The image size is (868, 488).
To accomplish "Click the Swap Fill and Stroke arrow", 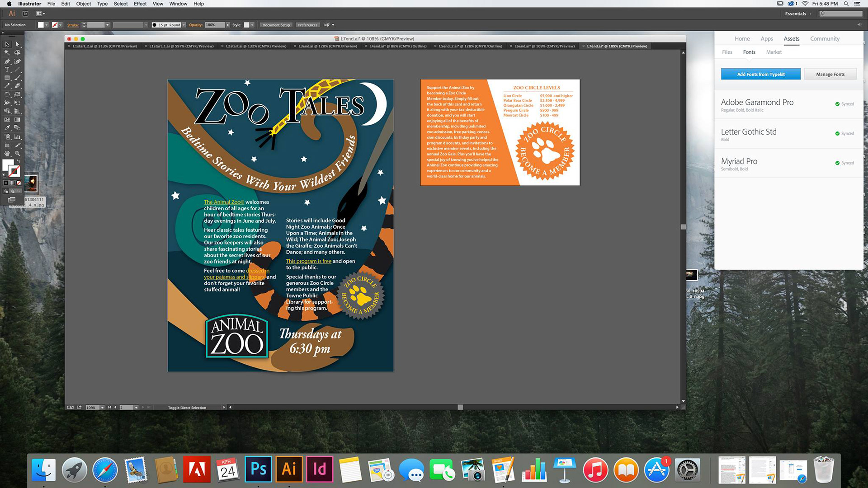I will [19, 161].
